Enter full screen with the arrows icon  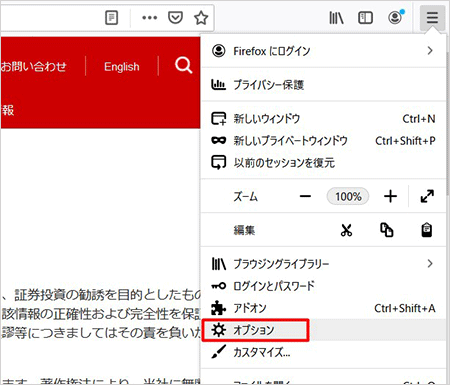427,196
